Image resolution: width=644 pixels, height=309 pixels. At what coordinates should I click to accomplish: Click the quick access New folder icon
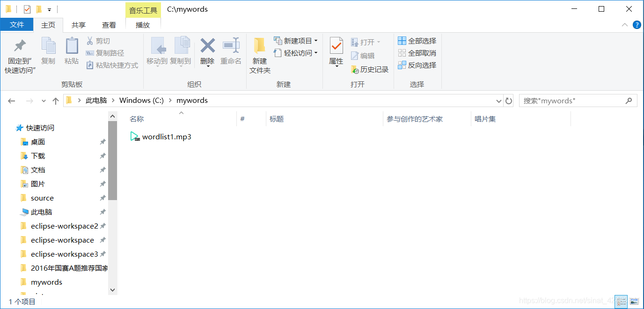(x=39, y=9)
